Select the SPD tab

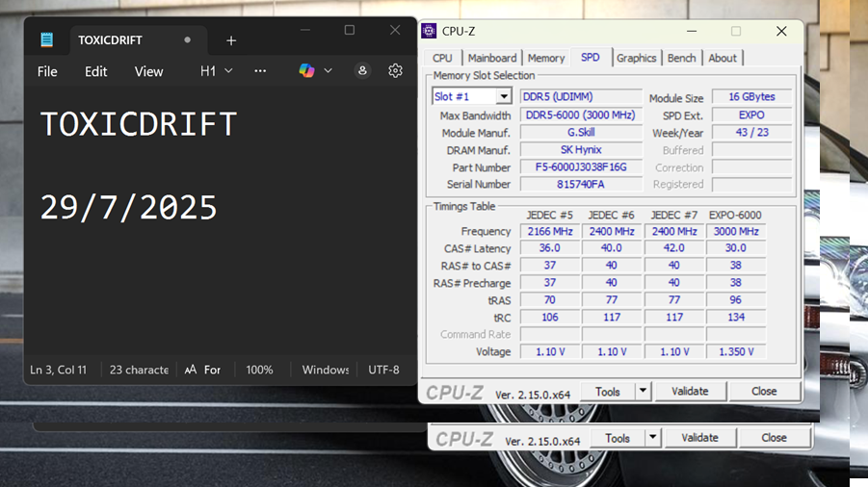pyautogui.click(x=591, y=58)
